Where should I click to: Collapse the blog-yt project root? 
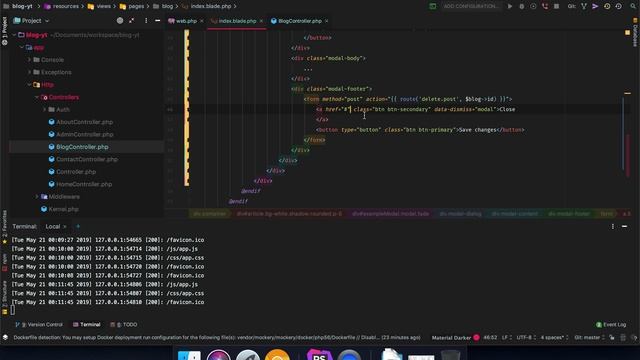click(x=14, y=35)
